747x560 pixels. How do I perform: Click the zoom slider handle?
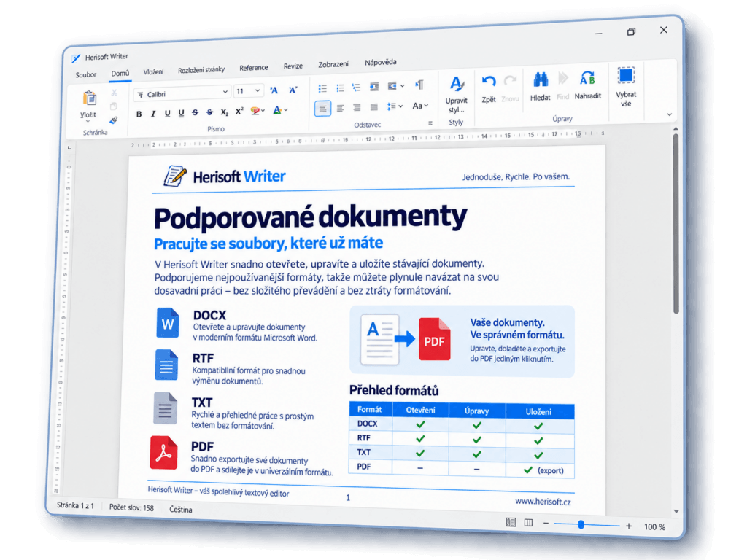pyautogui.click(x=581, y=525)
